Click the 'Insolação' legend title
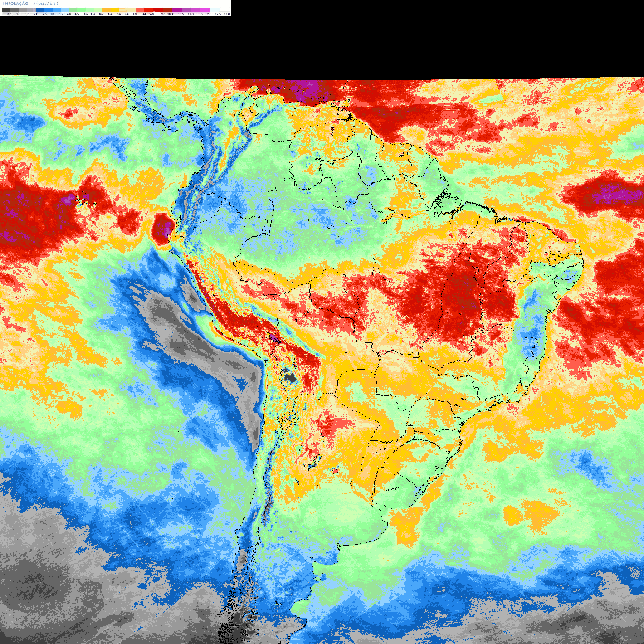The width and height of the screenshot is (644, 644). 16,3
